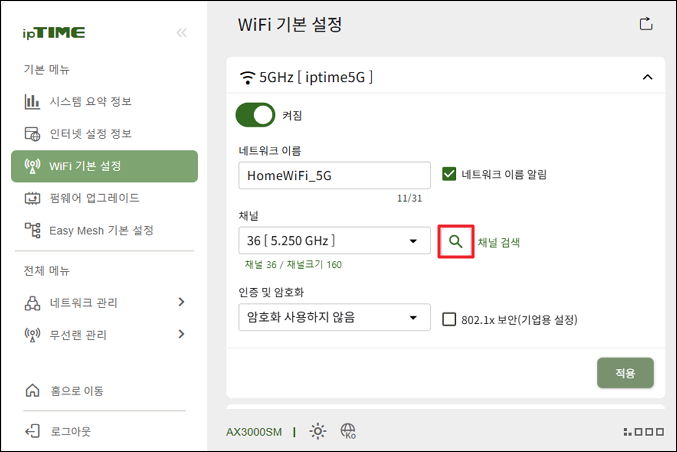Turn off the 5GHz WiFi switch

coord(255,115)
